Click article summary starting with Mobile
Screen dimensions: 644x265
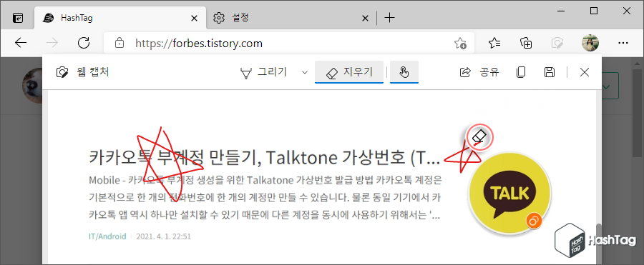coord(265,198)
